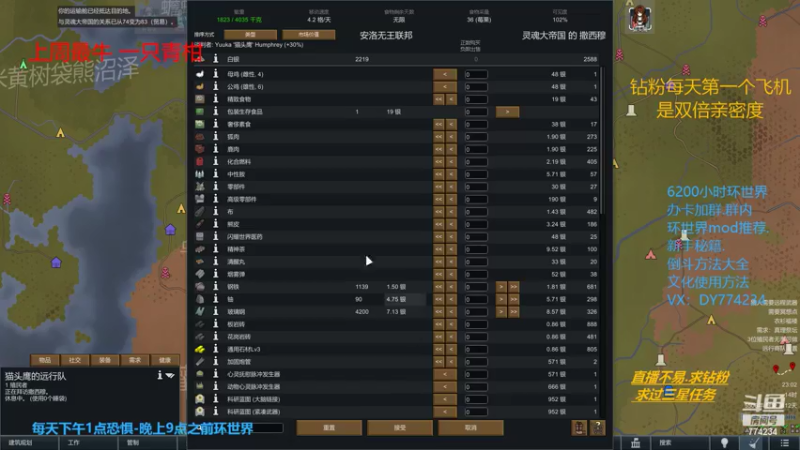Sell all 玻璃钢 with double right arrow

514,312
